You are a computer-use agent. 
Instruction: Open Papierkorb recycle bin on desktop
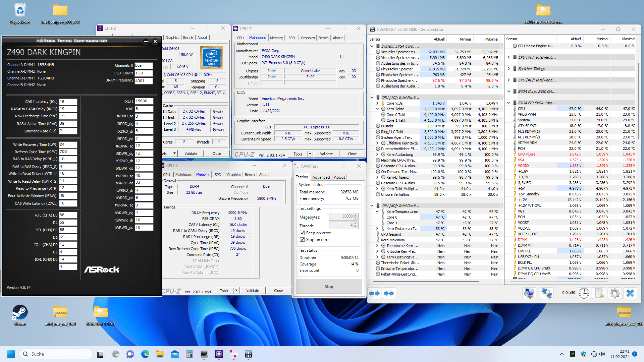point(20,14)
